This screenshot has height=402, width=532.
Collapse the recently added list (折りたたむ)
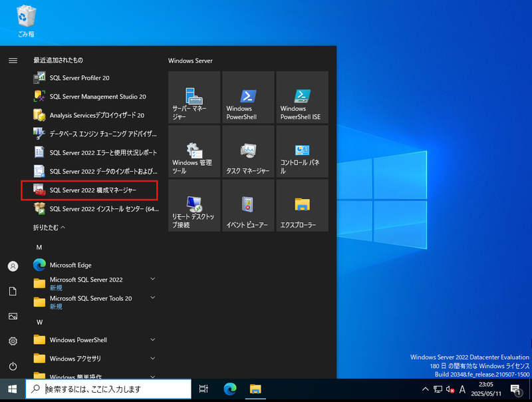[49, 228]
